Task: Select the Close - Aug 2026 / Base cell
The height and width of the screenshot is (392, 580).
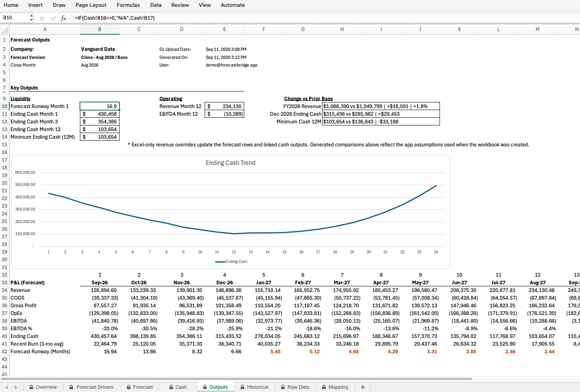Action: [104, 57]
